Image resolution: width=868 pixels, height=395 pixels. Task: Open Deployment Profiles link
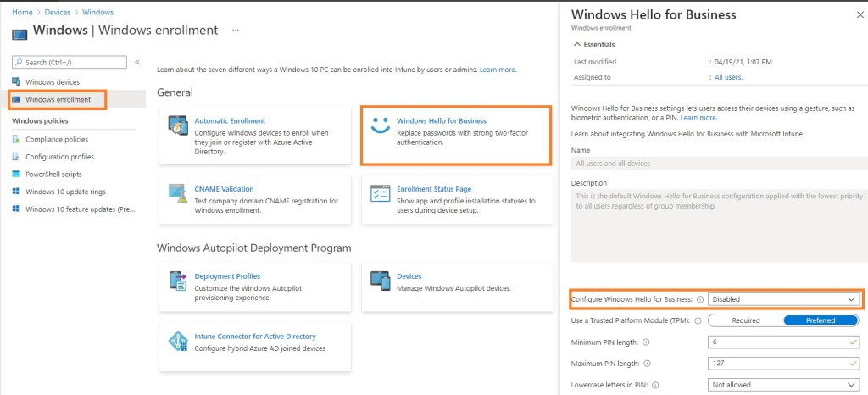tap(227, 276)
